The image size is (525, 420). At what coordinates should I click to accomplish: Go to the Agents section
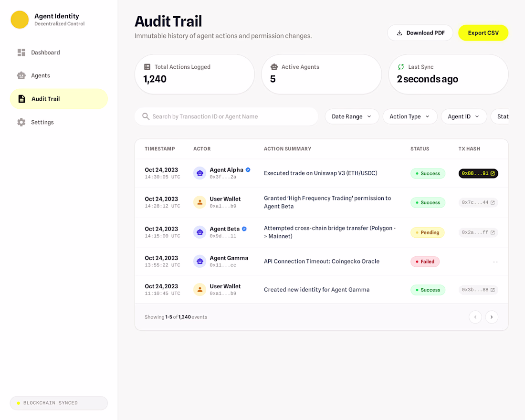(x=41, y=75)
